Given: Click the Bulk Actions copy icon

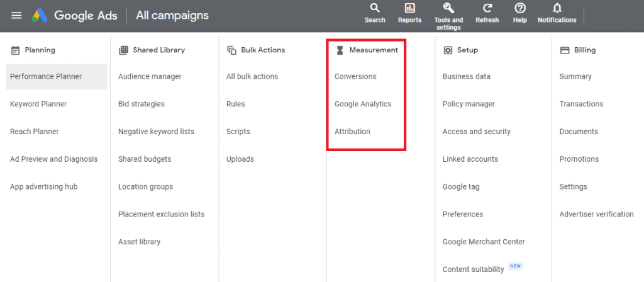Looking at the screenshot, I should coord(231,50).
